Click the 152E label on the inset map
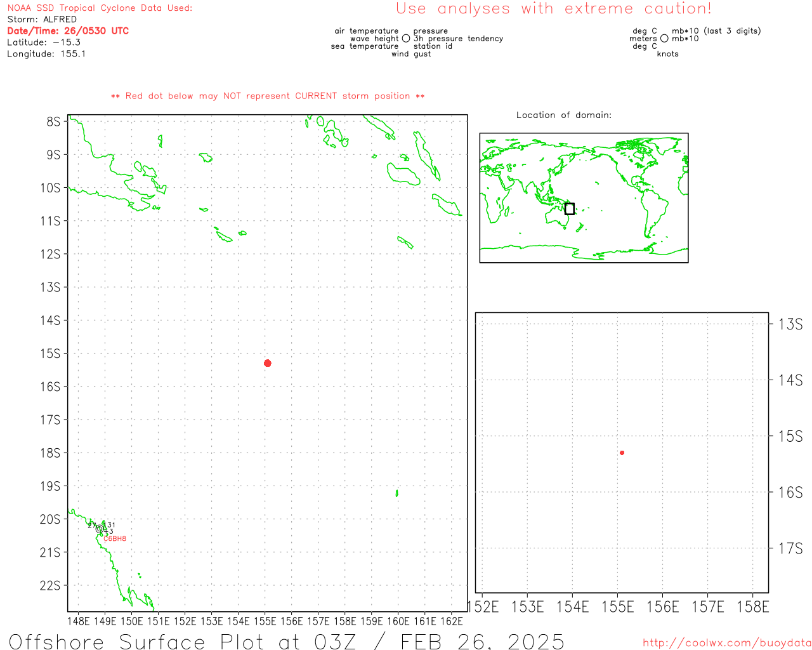Screen dimensions: 812x650 click(x=483, y=607)
